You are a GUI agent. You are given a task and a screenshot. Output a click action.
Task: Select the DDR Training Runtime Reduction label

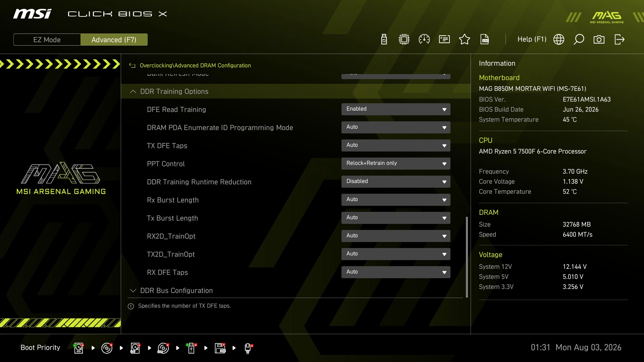(199, 182)
